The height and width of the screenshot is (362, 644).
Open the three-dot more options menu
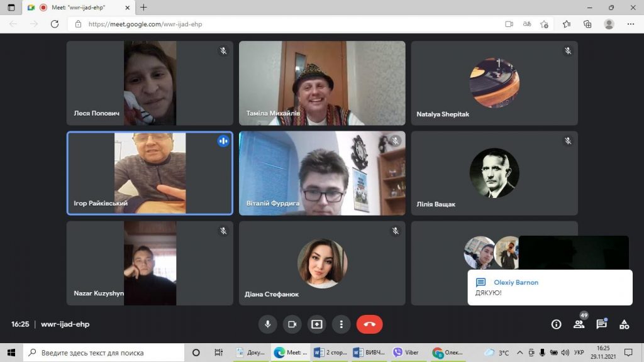[x=341, y=324]
